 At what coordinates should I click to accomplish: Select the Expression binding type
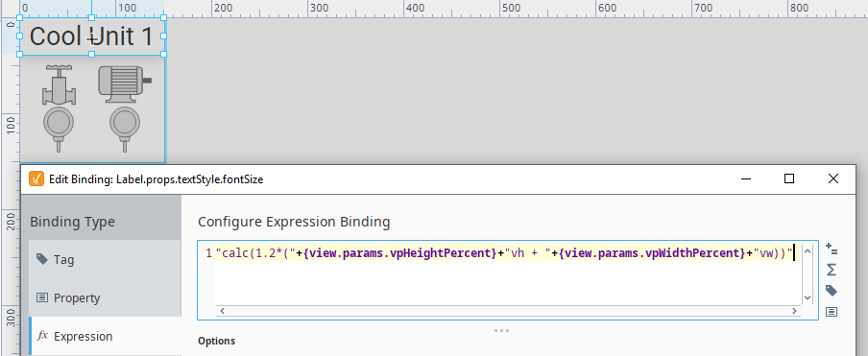click(x=106, y=336)
